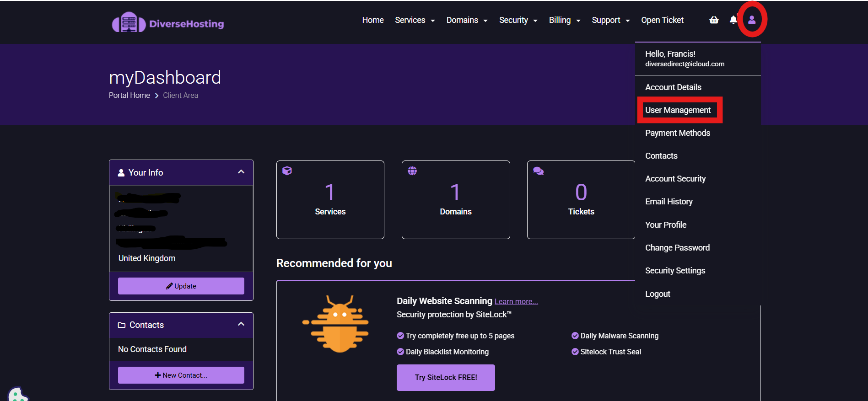The image size is (868, 401).
Task: Click Try SiteLock FREE! button
Action: click(446, 377)
